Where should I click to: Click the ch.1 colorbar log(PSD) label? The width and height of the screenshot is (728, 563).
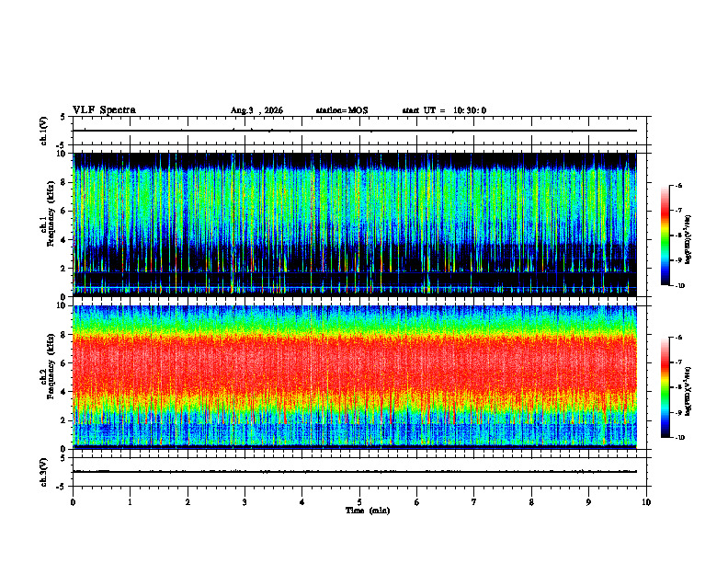689,240
